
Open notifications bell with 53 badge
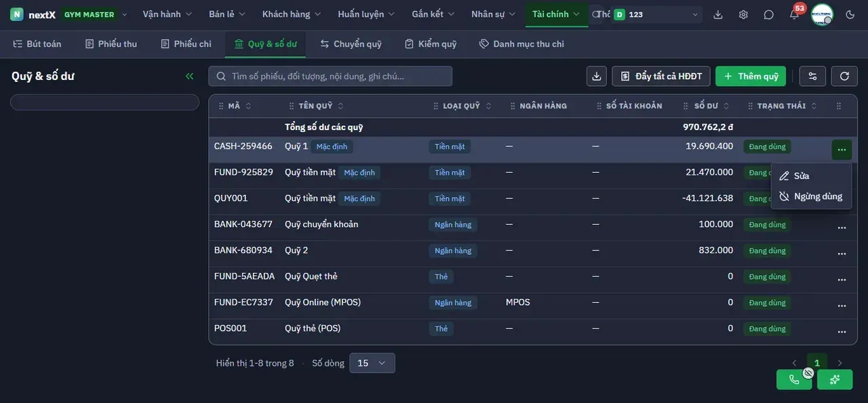tap(794, 14)
